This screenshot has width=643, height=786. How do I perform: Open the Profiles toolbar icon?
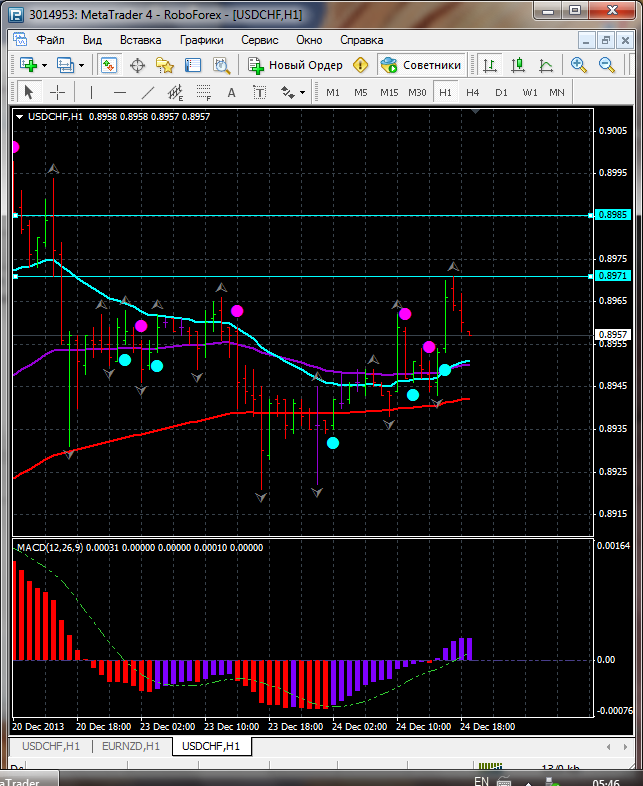click(x=65, y=65)
